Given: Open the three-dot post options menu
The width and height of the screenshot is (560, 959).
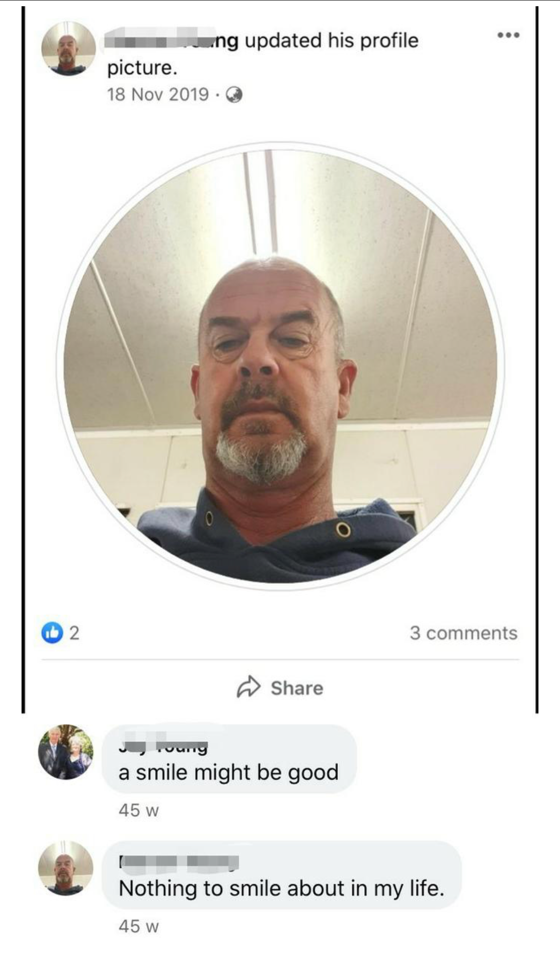Looking at the screenshot, I should (508, 35).
